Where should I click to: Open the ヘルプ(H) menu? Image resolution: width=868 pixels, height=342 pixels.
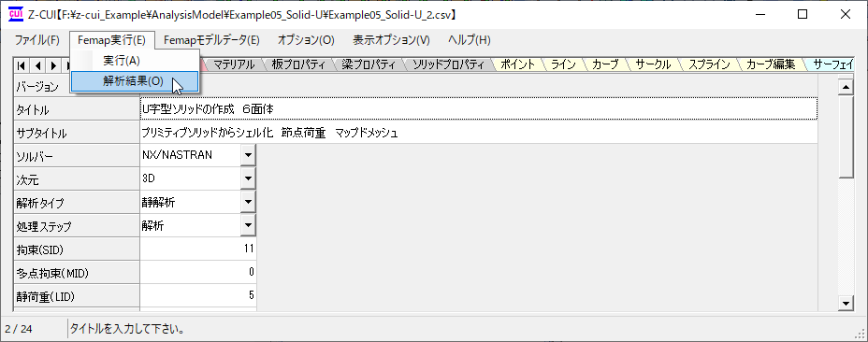tap(470, 40)
